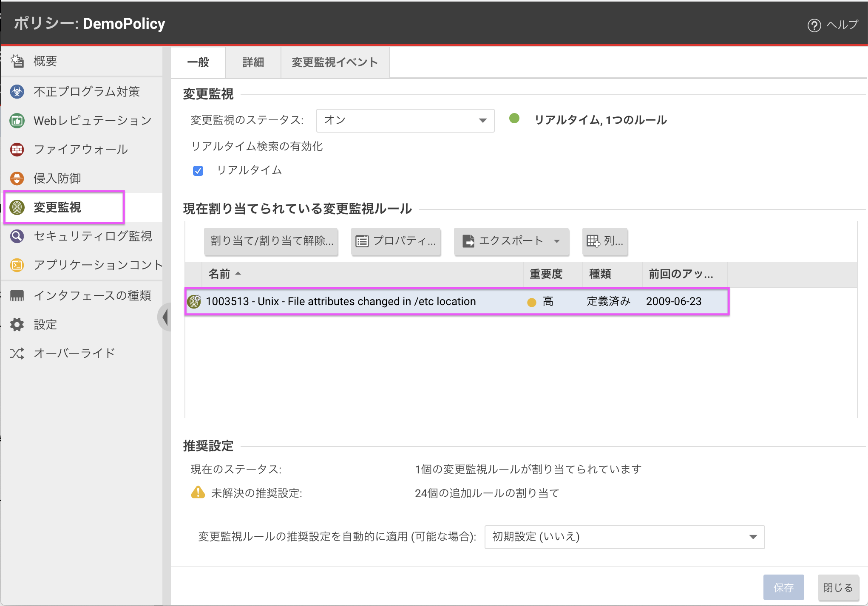Switch to the 詳細 tab

pyautogui.click(x=252, y=62)
